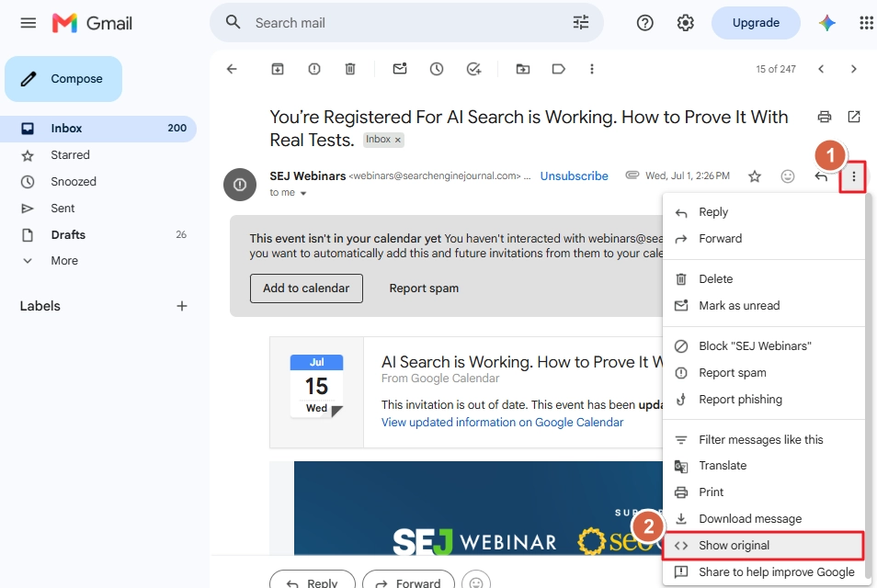This screenshot has width=877, height=588.
Task: Click the Jul 15 calendar date thumbnail
Action: click(316, 387)
